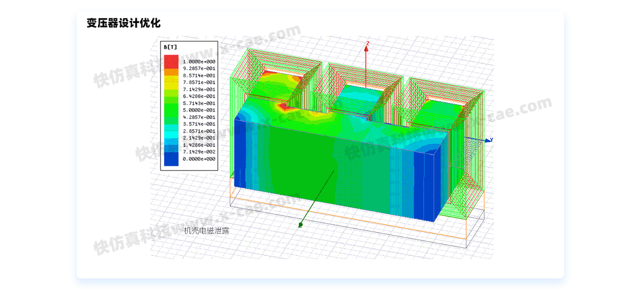Click the 机壳电磁泄露 caption text
This screenshot has height=295, width=644.
coord(207,231)
